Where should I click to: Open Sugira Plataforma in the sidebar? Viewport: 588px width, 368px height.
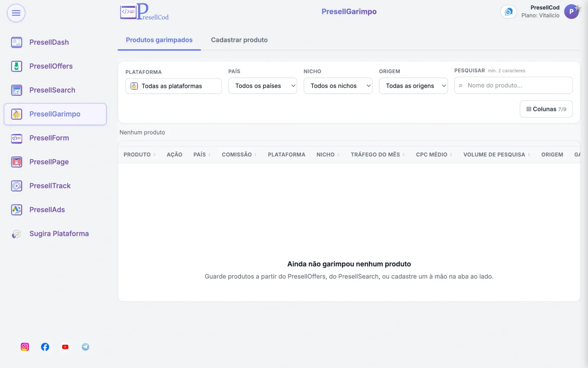point(55,234)
